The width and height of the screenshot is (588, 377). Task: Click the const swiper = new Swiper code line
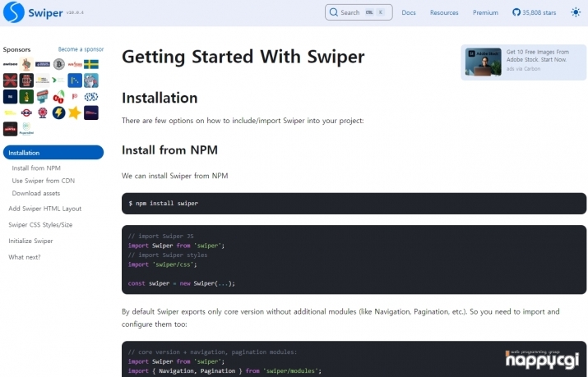click(181, 283)
